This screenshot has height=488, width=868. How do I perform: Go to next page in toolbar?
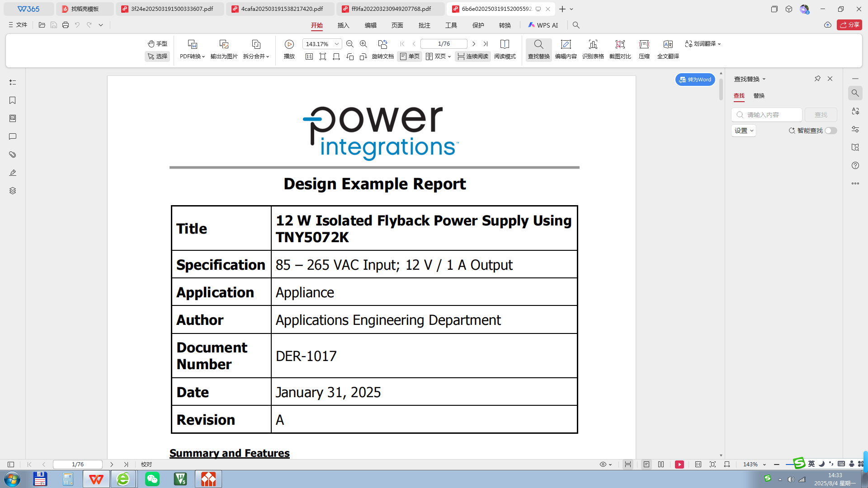[473, 44]
